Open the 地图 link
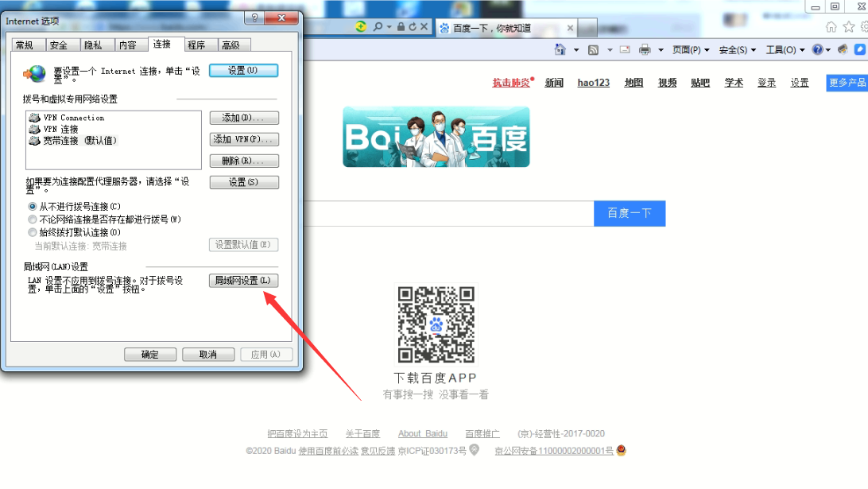Viewport: 868px width, 489px height. pos(634,83)
